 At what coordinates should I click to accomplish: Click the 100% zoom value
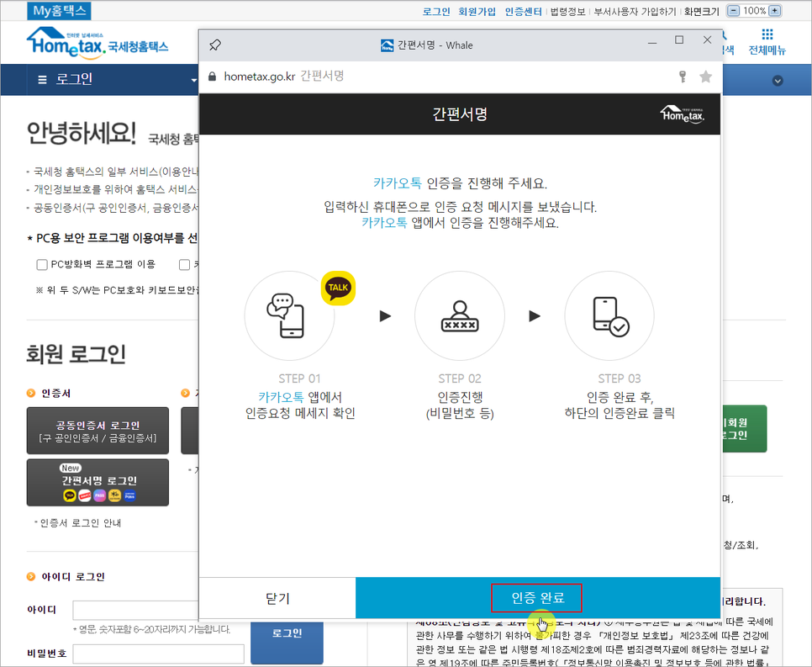point(754,11)
